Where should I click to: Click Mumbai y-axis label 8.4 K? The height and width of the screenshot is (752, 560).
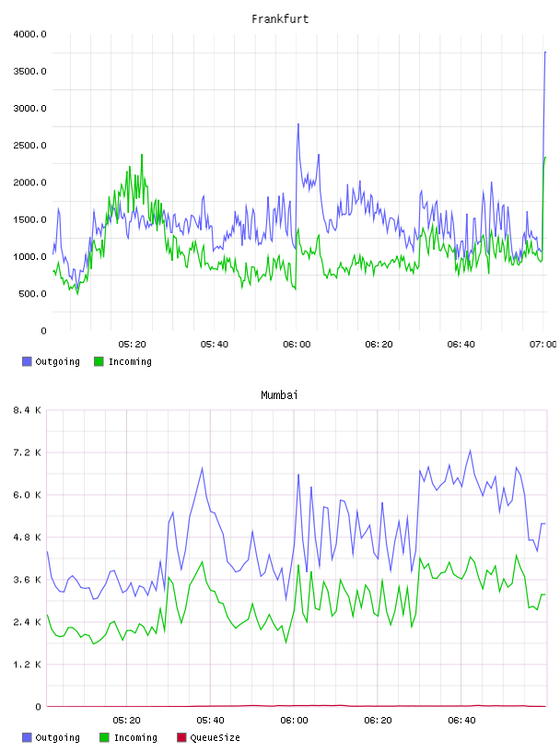(x=27, y=410)
